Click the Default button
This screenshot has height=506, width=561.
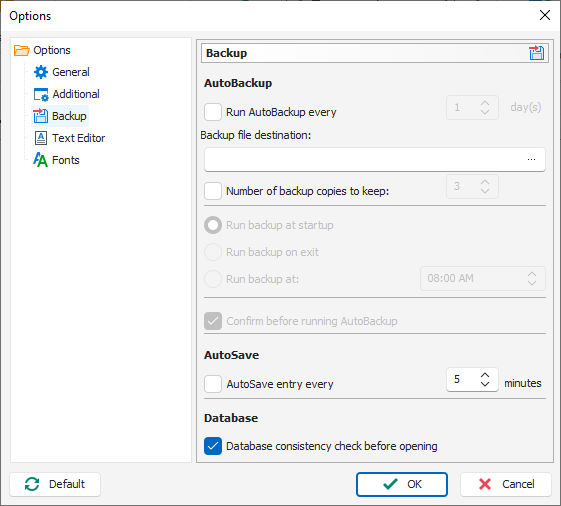coord(55,484)
